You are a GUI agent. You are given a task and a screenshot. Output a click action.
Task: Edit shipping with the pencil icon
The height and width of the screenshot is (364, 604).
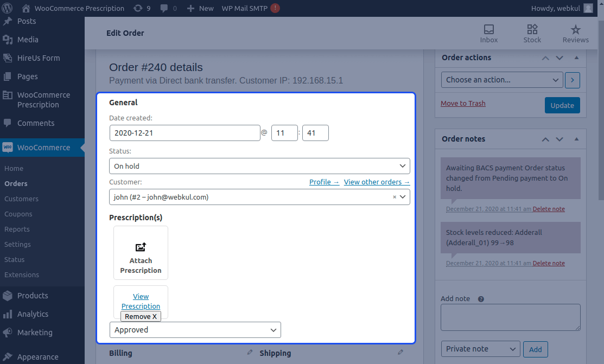point(400,352)
